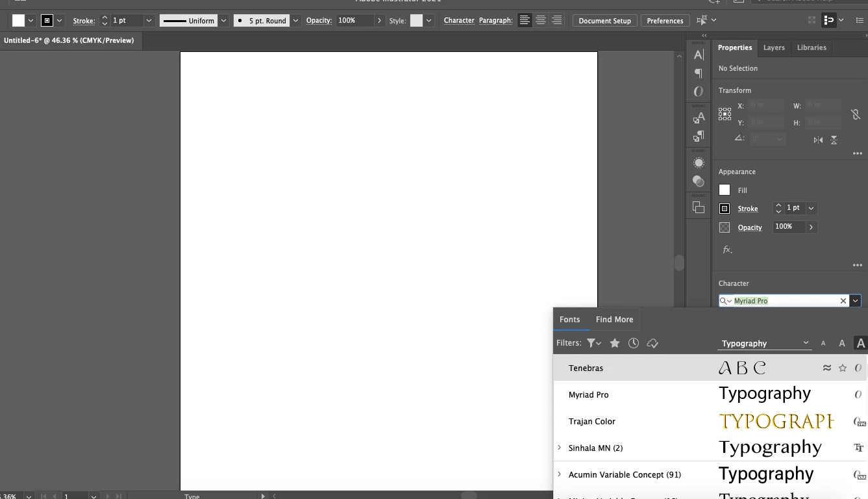868x499 pixels.
Task: Select the Untitled-6 document tab
Action: click(x=69, y=40)
